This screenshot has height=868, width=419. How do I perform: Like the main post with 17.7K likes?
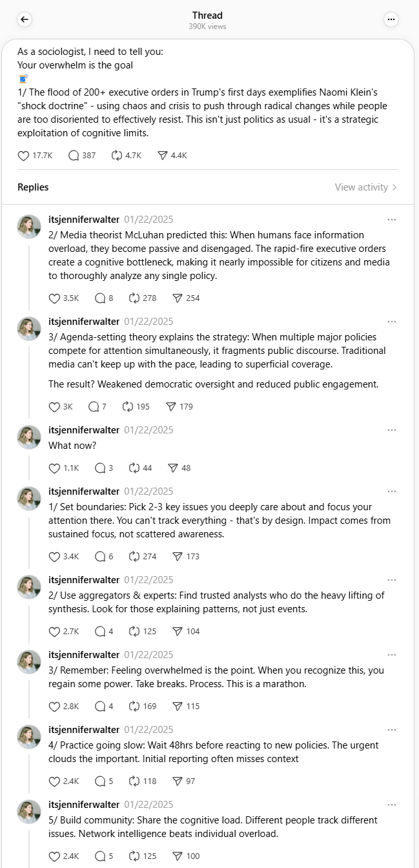click(x=24, y=156)
